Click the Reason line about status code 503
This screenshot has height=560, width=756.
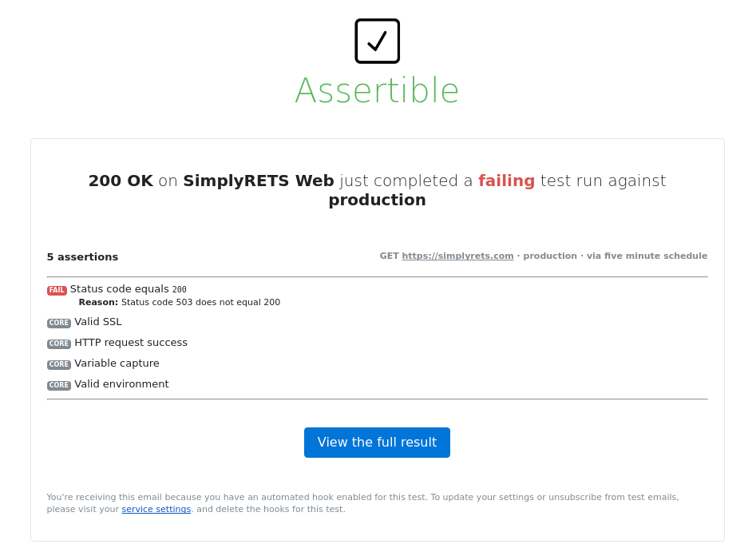coord(180,303)
